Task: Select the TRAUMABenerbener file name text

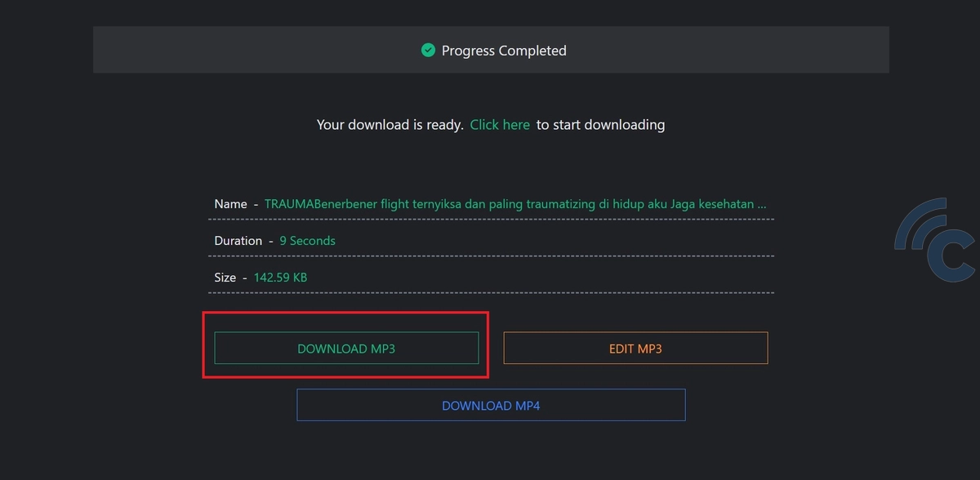Action: click(506, 204)
